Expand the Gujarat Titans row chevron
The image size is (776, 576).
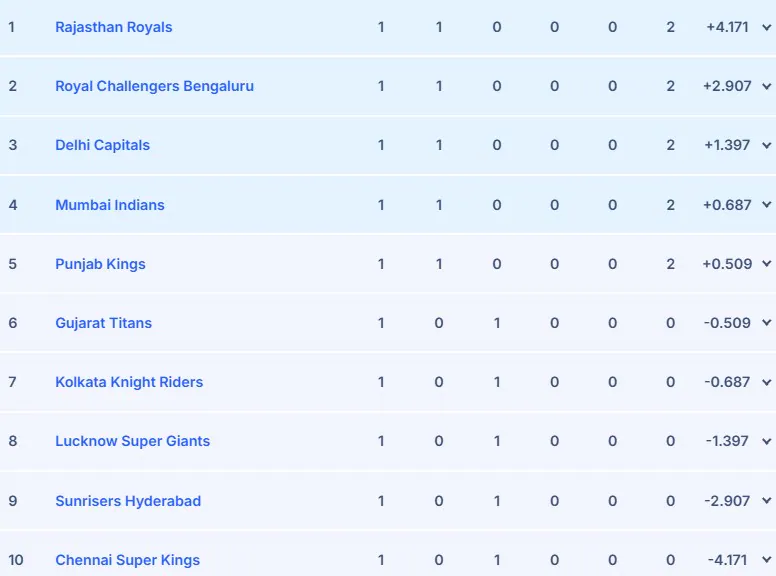pos(767,323)
